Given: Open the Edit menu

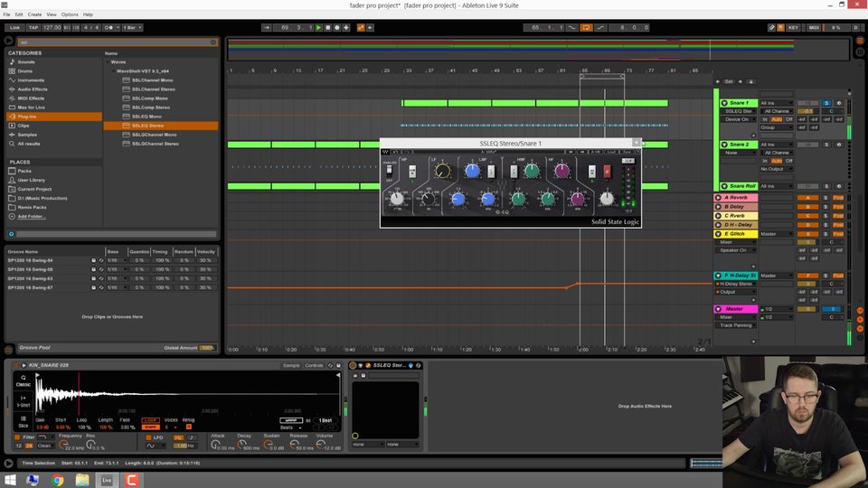Looking at the screenshot, I should [x=19, y=14].
